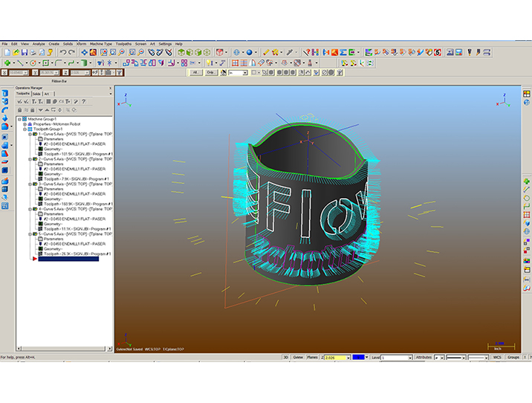Open the Xform menu

(x=81, y=44)
